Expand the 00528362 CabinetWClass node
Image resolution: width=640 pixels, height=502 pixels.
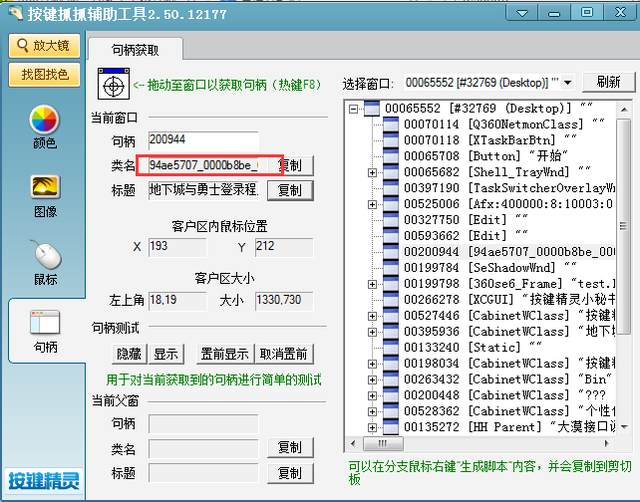point(372,411)
